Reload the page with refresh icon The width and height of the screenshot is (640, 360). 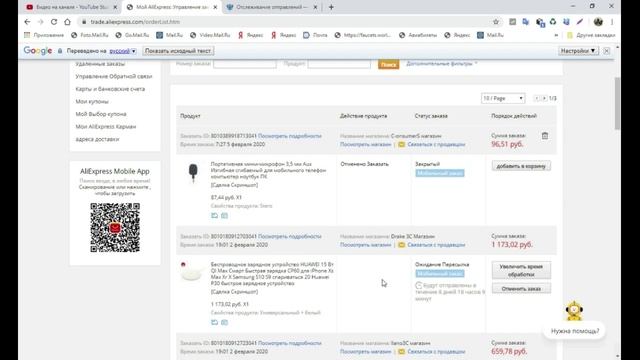(54, 22)
